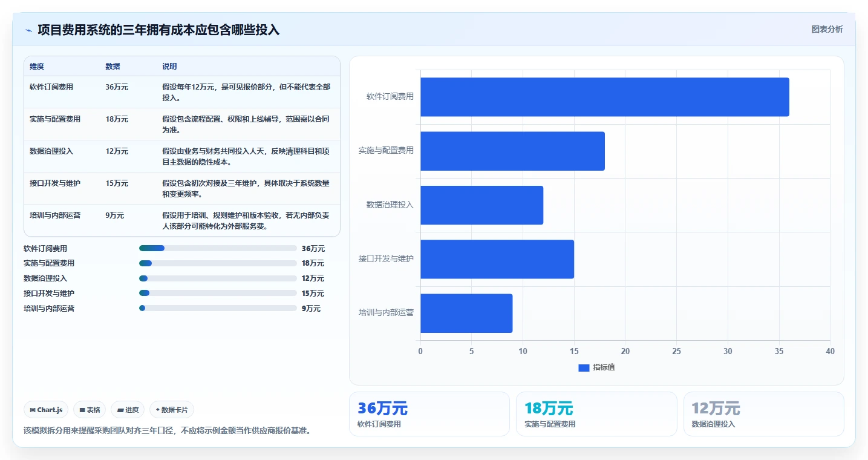Click the 培训与内部运营 chart bar
Viewport: 868px width, 460px height.
467,314
